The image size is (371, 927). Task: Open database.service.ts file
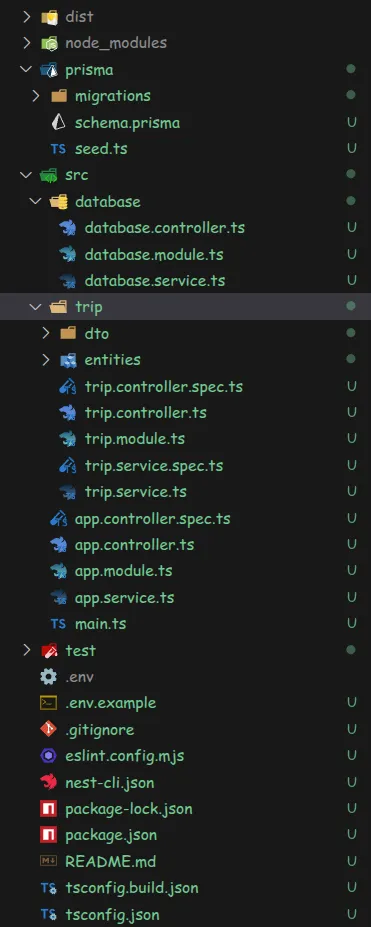tap(155, 280)
